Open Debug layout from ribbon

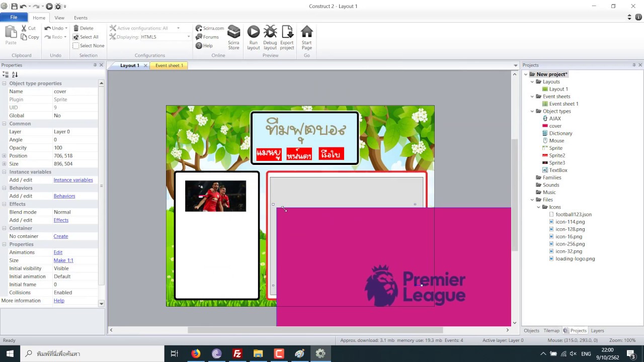click(270, 37)
